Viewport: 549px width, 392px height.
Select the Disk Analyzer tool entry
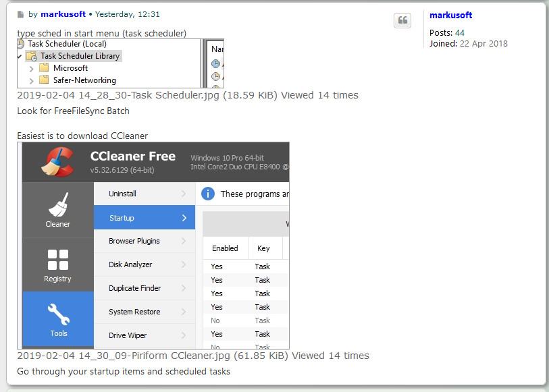[x=145, y=264]
